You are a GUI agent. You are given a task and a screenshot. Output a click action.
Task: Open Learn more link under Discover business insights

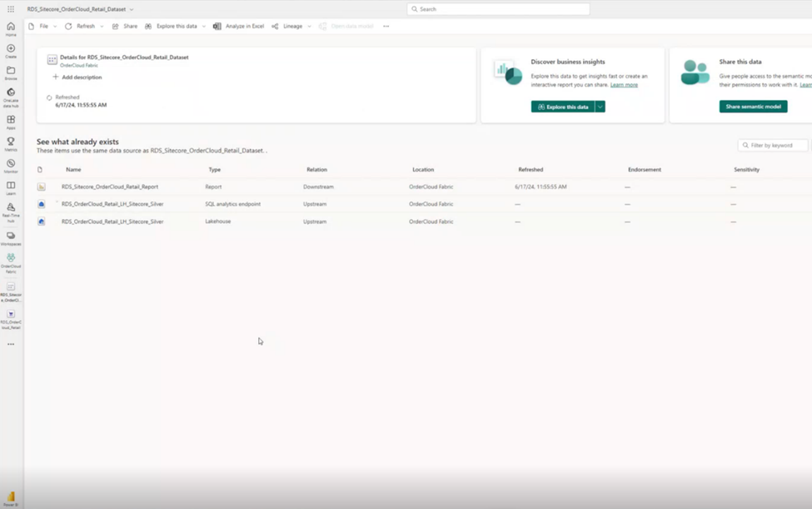(624, 85)
